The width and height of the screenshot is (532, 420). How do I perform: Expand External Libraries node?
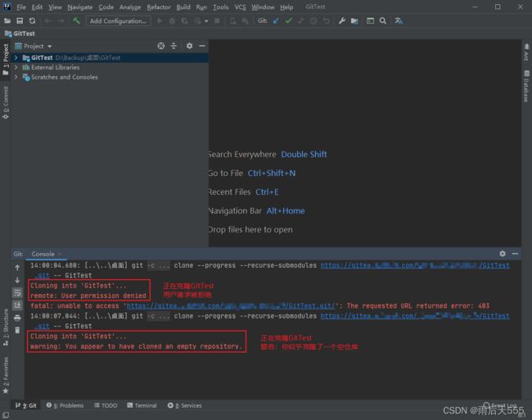(16, 67)
